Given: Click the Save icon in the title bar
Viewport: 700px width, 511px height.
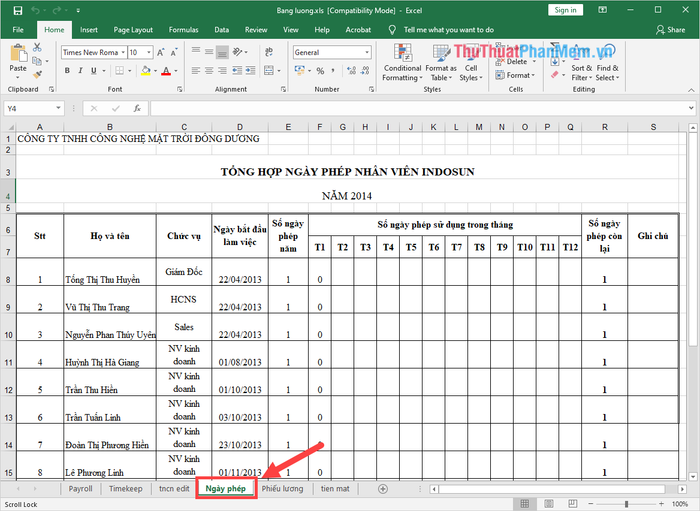Looking at the screenshot, I should click(17, 10).
